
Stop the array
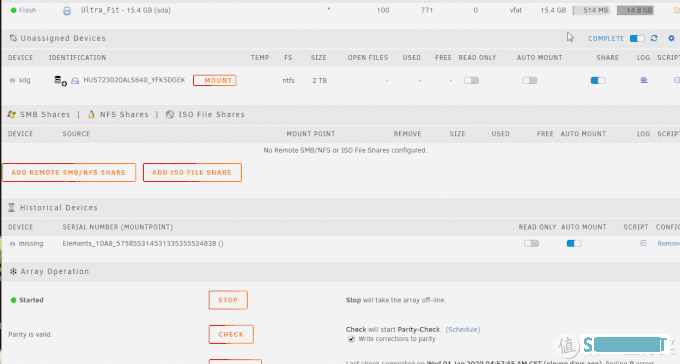[228, 300]
